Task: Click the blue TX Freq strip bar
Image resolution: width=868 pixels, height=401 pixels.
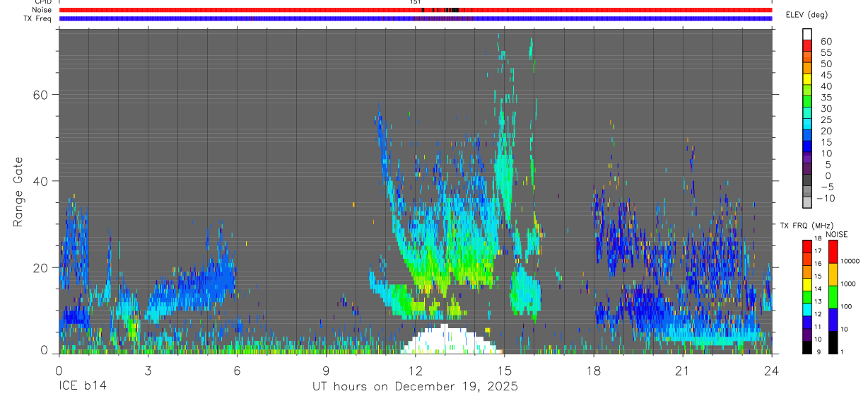Action: (x=415, y=18)
